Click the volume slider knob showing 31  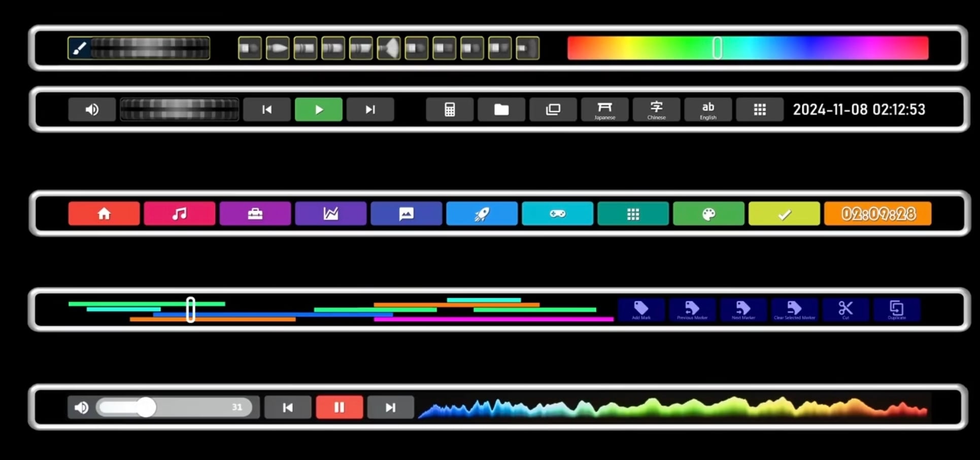(146, 407)
